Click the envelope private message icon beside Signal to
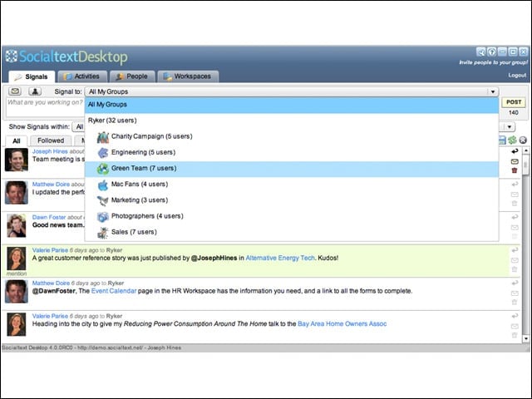 [x=15, y=91]
